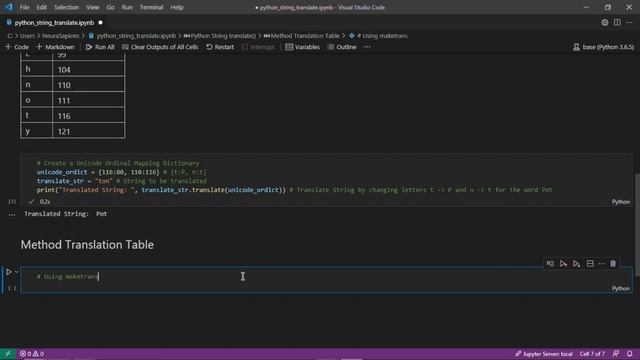Open errors and warnings problems indicator

31,354
